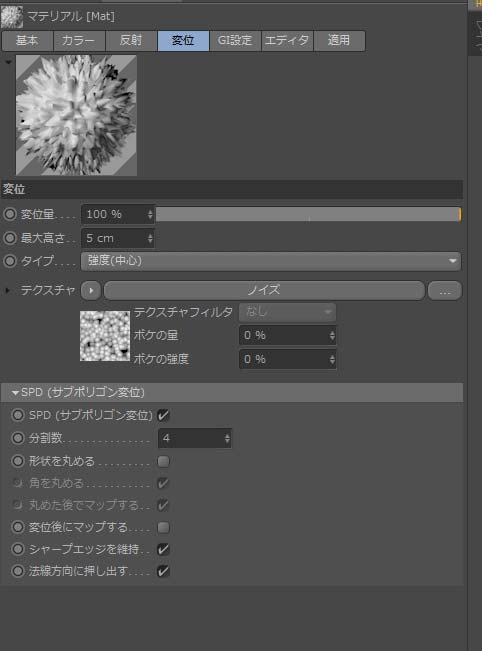Screen dimensions: 482x651
Task: Open the タイプ dropdown showing 強度(中心)
Action: tap(271, 261)
